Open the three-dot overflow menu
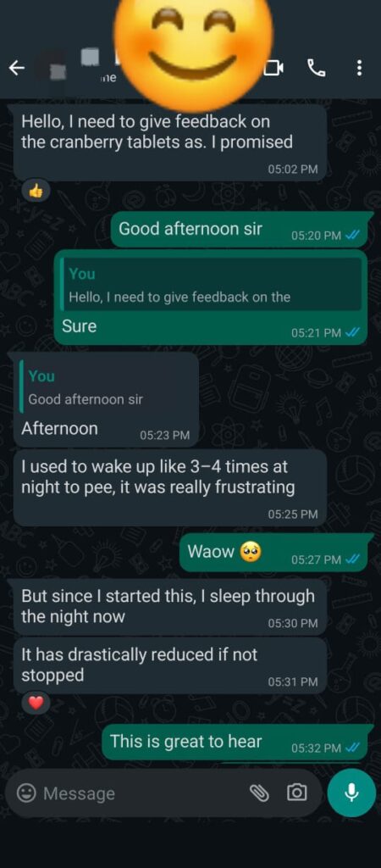The width and height of the screenshot is (381, 868). (x=360, y=68)
